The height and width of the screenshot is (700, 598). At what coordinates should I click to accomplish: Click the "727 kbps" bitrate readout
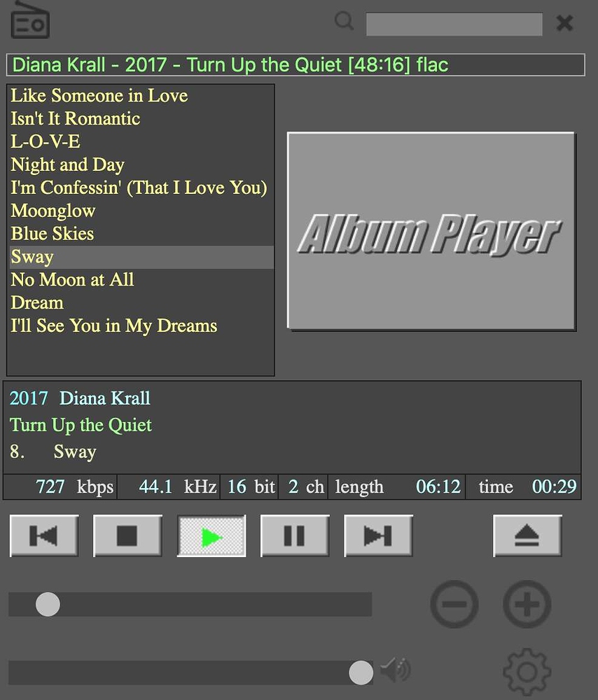(x=75, y=486)
